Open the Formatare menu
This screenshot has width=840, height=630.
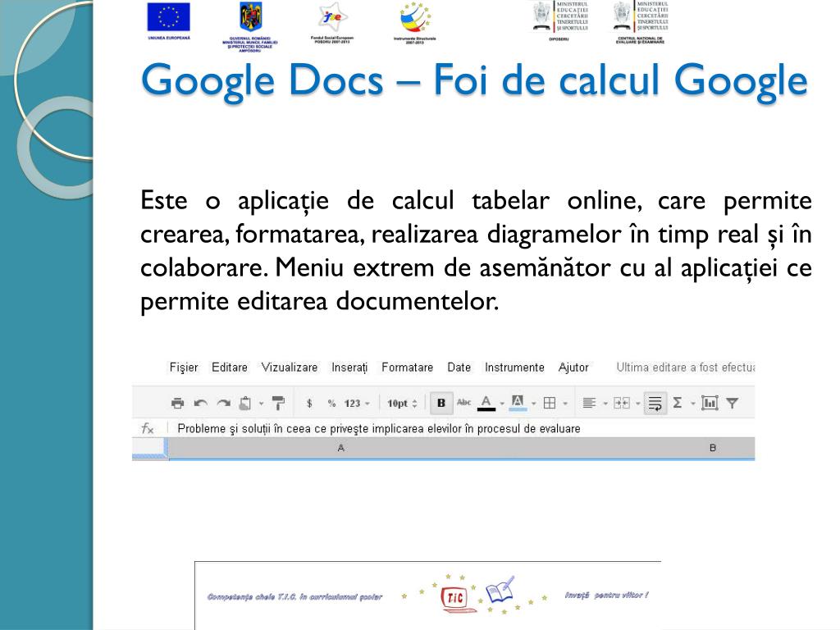[407, 367]
